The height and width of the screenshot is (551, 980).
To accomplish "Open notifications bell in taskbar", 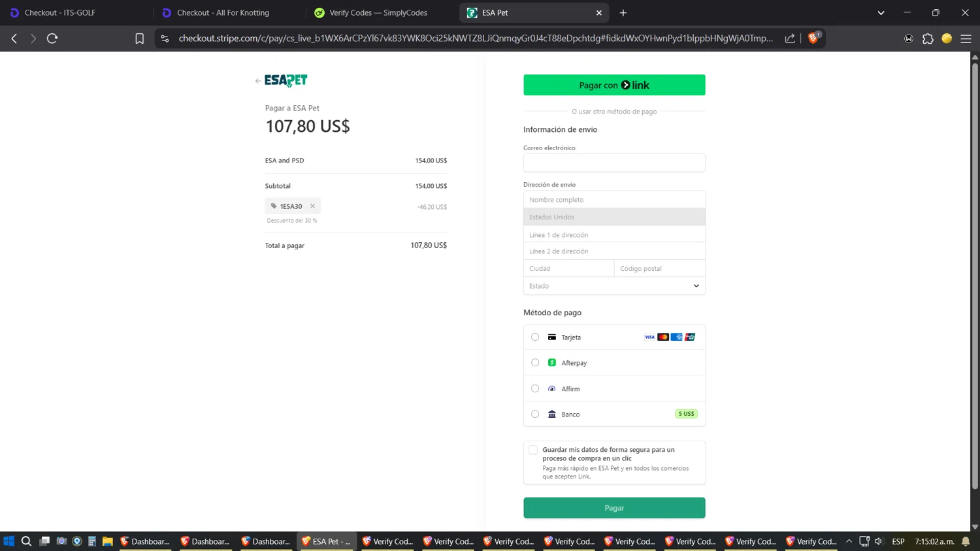I will (966, 541).
